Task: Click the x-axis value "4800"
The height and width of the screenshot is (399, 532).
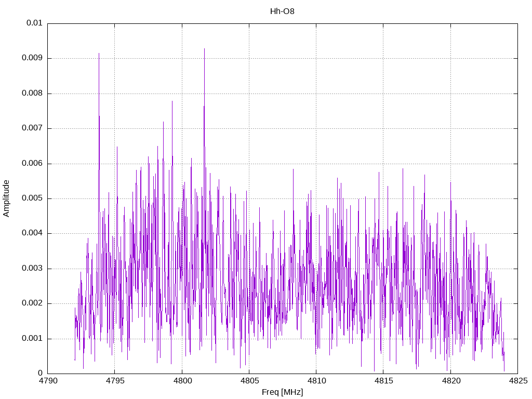Action: (182, 381)
